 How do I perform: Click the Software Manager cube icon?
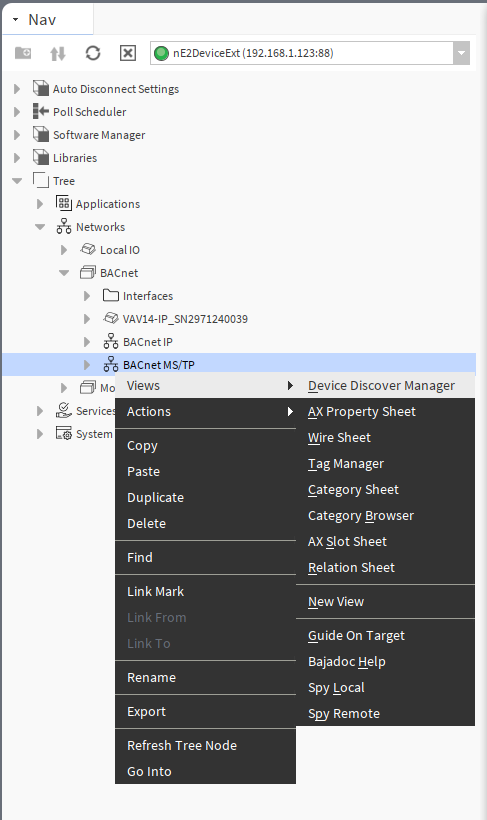click(41, 134)
